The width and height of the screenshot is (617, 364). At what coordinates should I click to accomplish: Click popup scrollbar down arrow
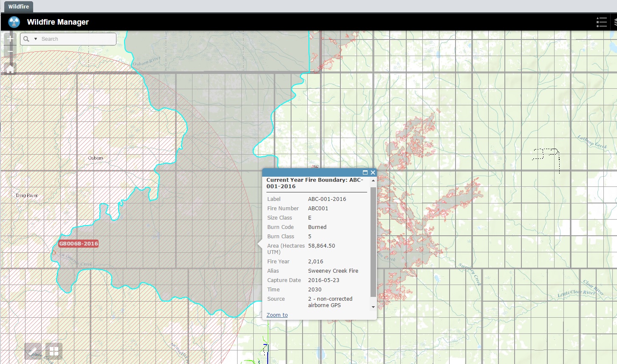pos(373,307)
